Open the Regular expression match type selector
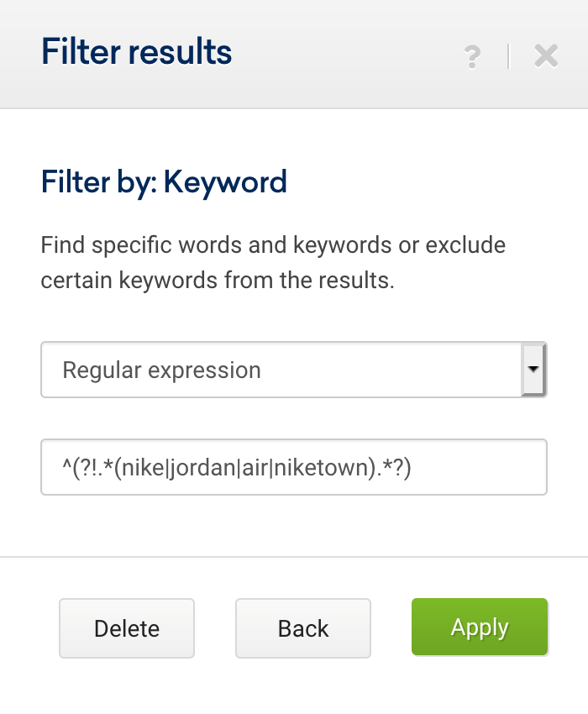Screen dimensions: 588x714 point(294,370)
